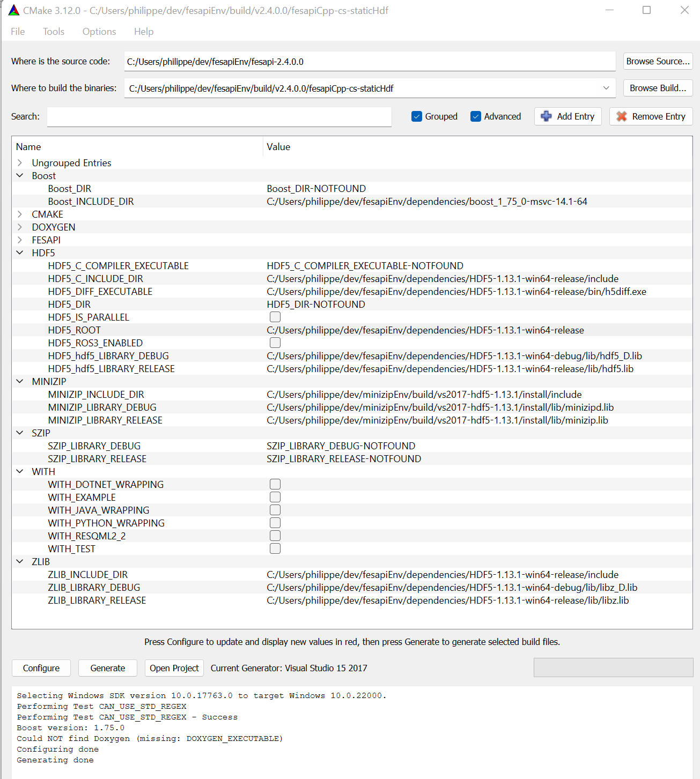Enable WITH_PYTHON_WRAPPING checkbox
The width and height of the screenshot is (700, 779).
coord(275,523)
